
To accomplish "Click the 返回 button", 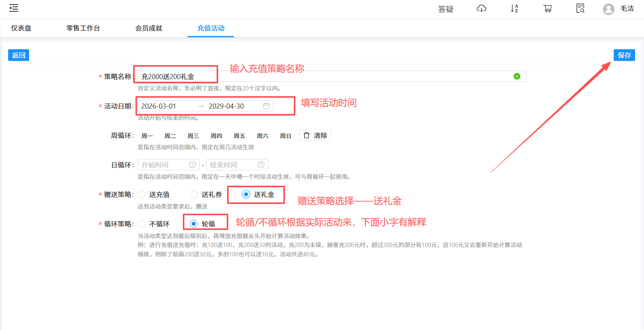I will (19, 55).
